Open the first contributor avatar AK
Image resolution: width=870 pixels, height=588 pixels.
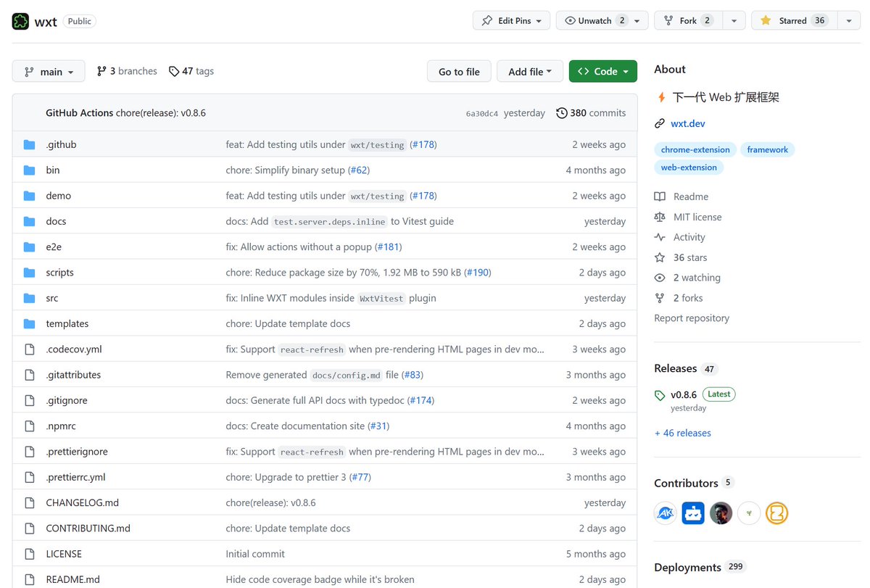[666, 513]
